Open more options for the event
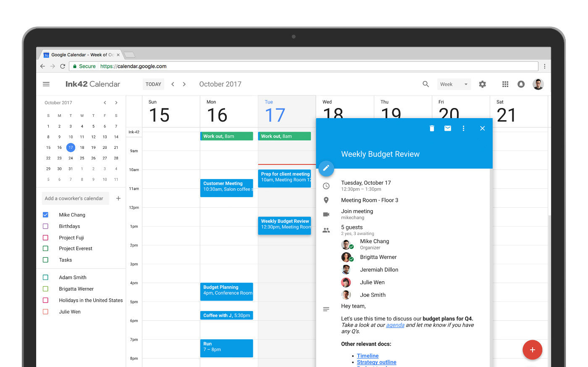Image resolution: width=588 pixels, height=367 pixels. [x=463, y=128]
